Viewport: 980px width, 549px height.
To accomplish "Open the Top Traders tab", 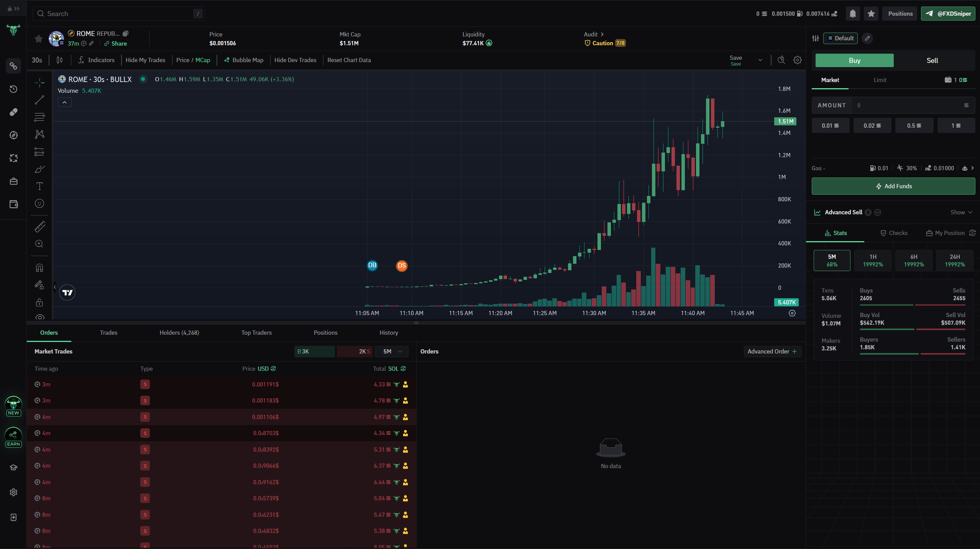I will click(x=256, y=333).
